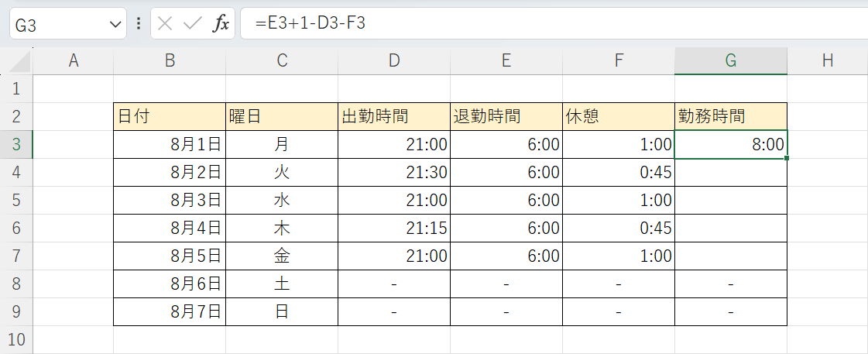Click the 土 weekday cell

[x=282, y=284]
